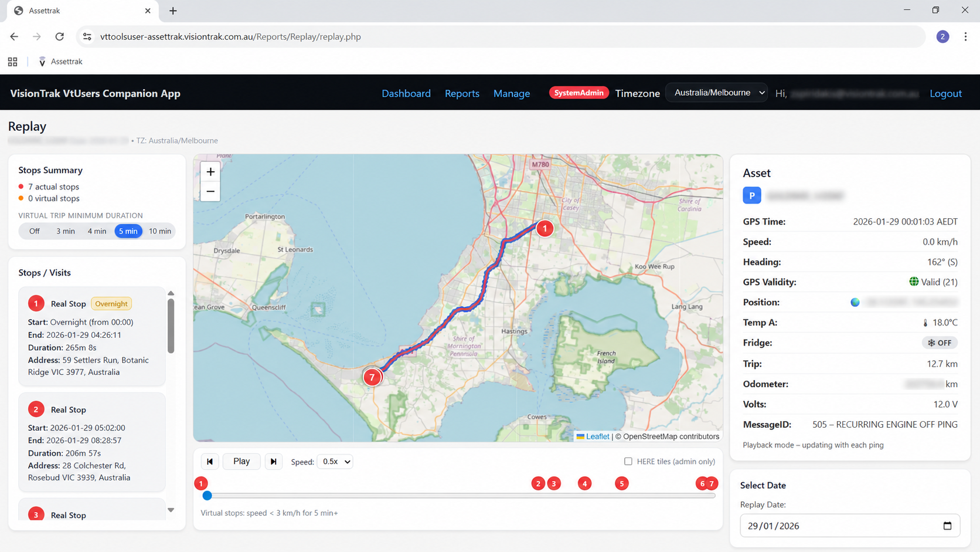Click the blue P asset badge
980x552 pixels.
(752, 195)
